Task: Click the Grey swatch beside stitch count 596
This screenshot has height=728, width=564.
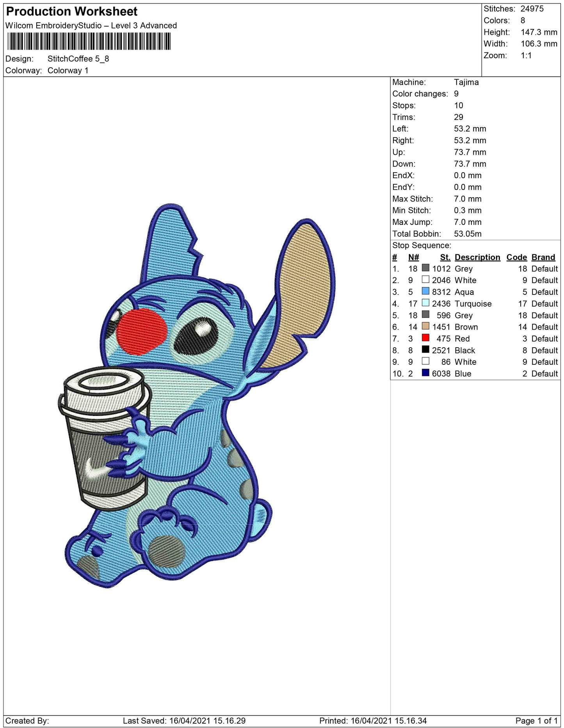Action: pyautogui.click(x=425, y=315)
